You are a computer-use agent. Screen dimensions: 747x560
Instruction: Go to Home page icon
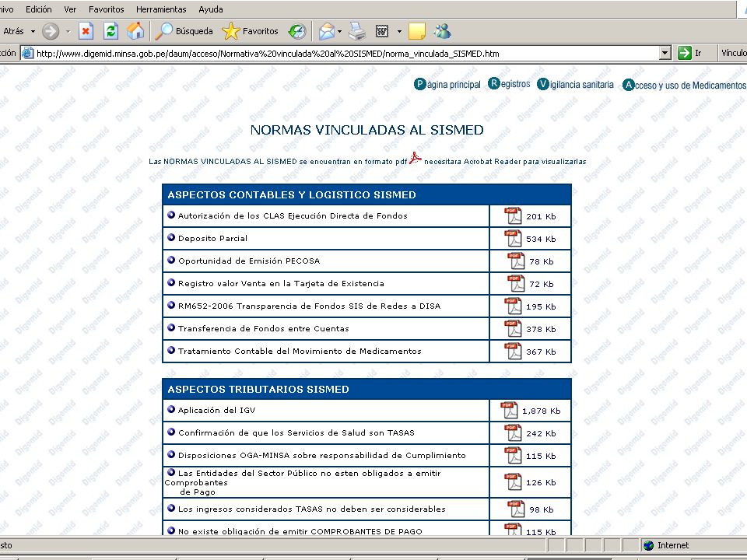click(x=135, y=31)
